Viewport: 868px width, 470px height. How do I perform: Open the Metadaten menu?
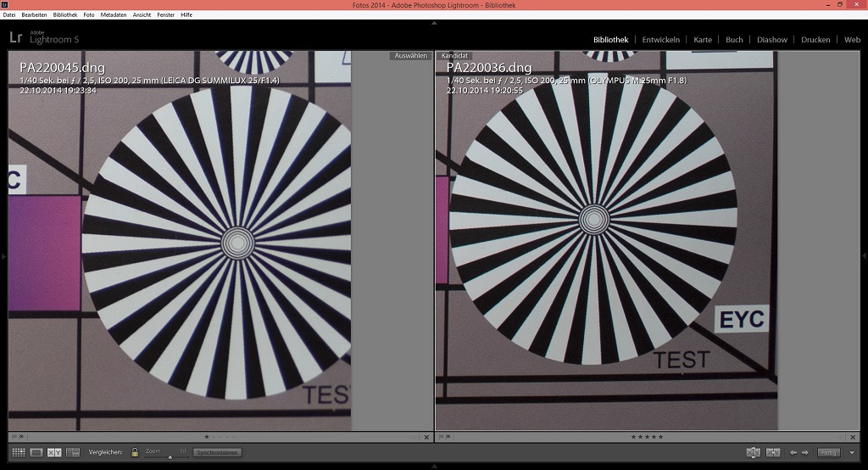(113, 14)
